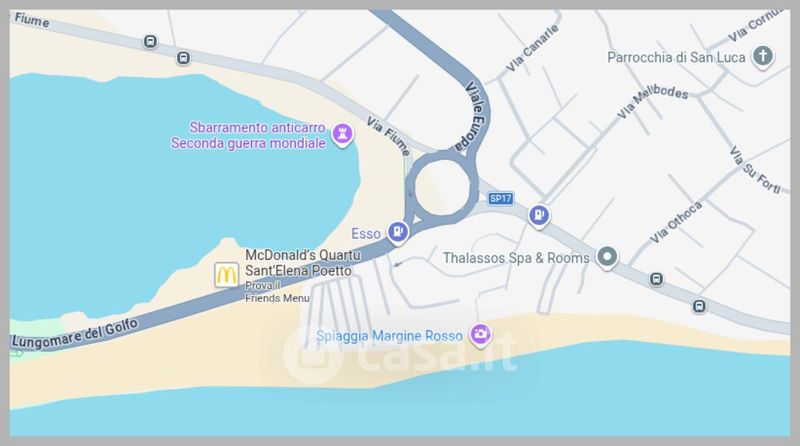Image resolution: width=800 pixels, height=446 pixels.
Task: Select the Spiaggia Margine Rosso label
Action: coord(389,336)
